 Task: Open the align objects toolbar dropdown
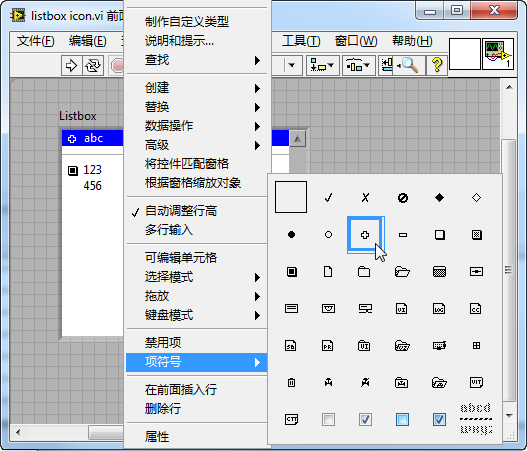coord(322,65)
